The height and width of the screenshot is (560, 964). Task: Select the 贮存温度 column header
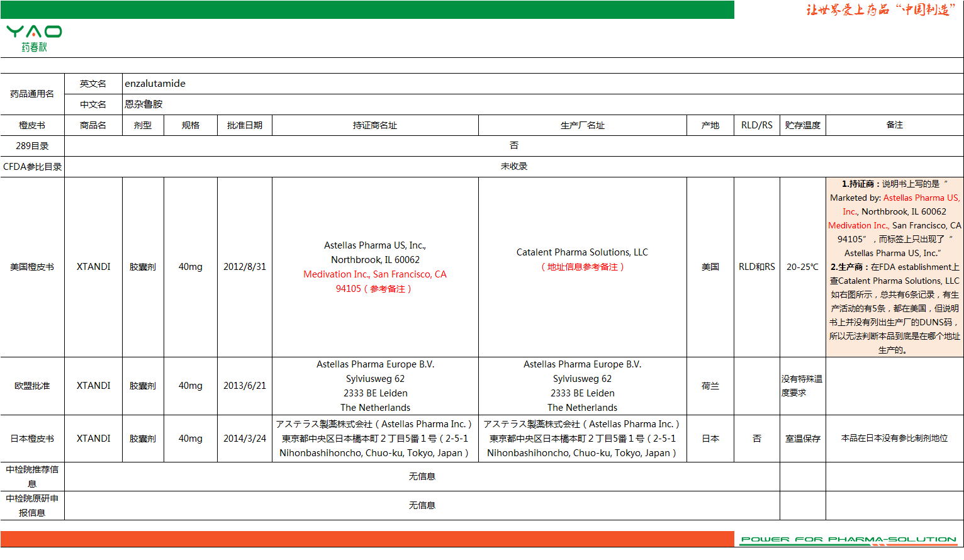[x=803, y=125]
